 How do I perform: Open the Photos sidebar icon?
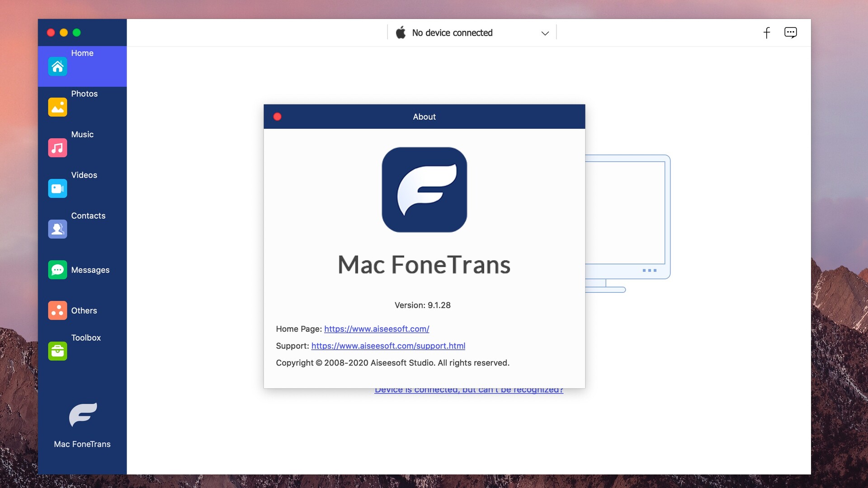pyautogui.click(x=57, y=107)
